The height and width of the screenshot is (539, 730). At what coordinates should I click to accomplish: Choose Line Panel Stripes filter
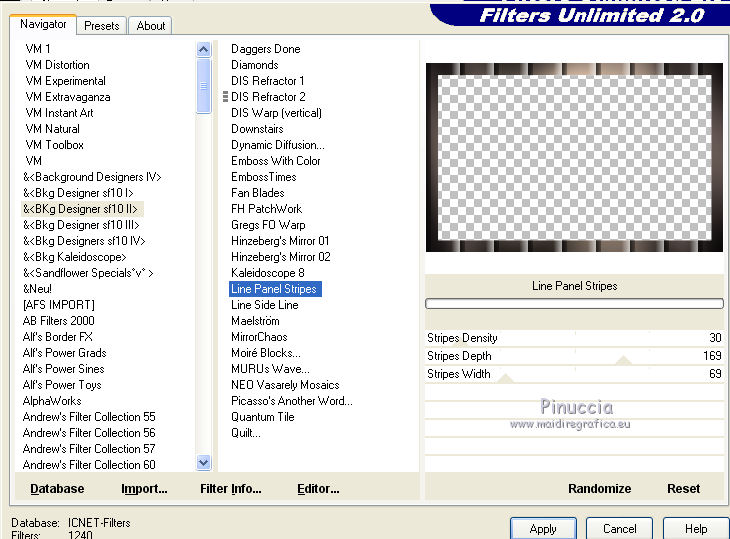[x=275, y=289]
